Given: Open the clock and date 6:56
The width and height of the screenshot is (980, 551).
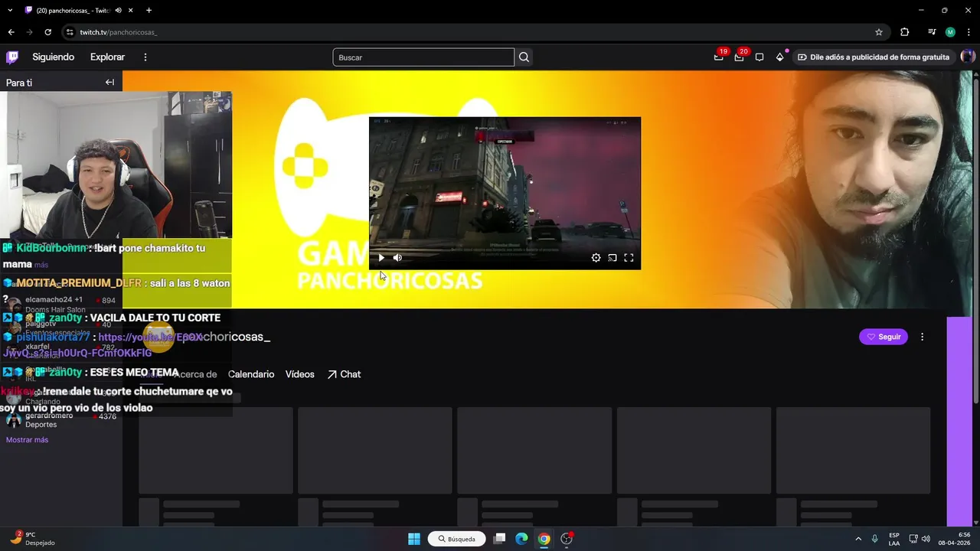Looking at the screenshot, I should click(x=954, y=539).
